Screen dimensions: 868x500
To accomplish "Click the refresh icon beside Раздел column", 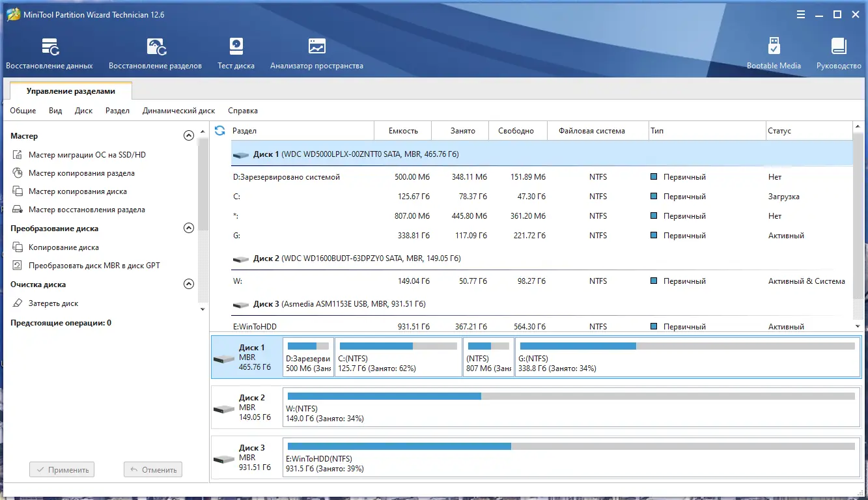I will coord(220,131).
